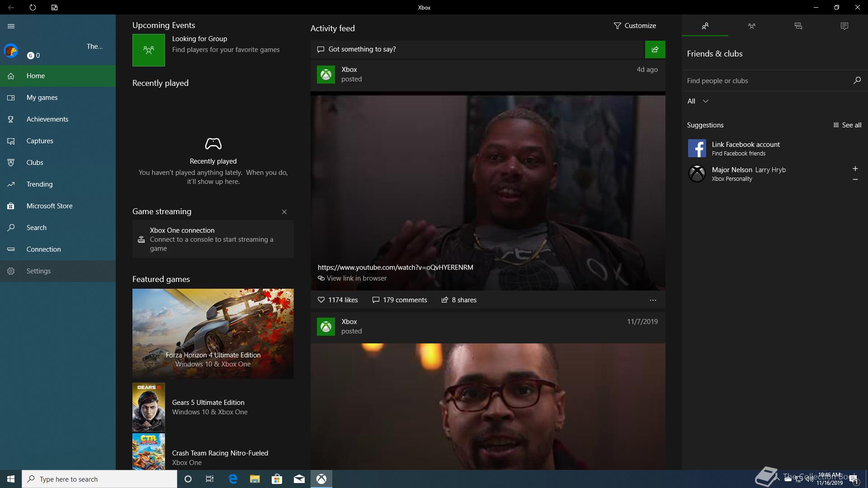Click Xbox avatar on 4d ago post
The height and width of the screenshot is (488, 868).
(326, 75)
